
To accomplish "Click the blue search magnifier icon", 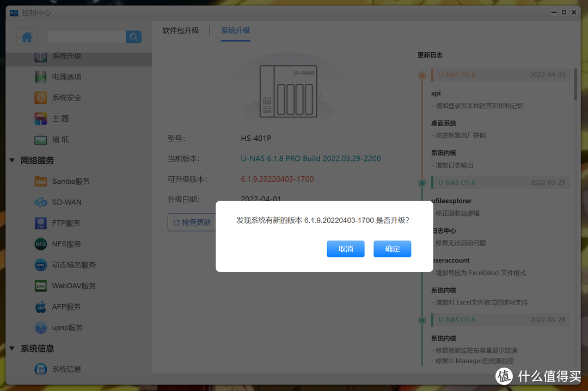I will click(133, 36).
